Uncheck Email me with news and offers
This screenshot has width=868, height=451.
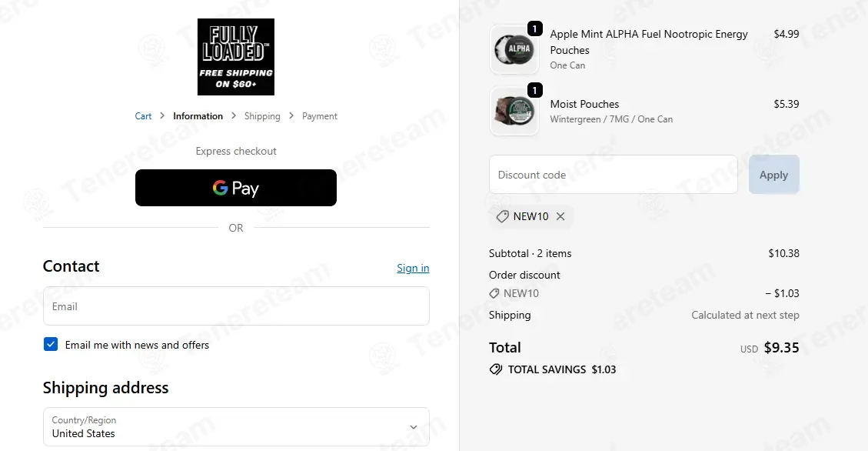[51, 345]
